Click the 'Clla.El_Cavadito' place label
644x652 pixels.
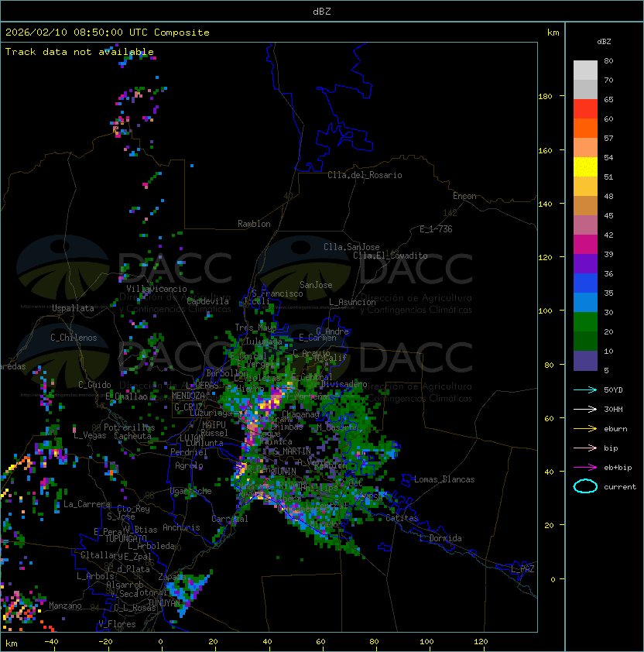[x=390, y=256]
